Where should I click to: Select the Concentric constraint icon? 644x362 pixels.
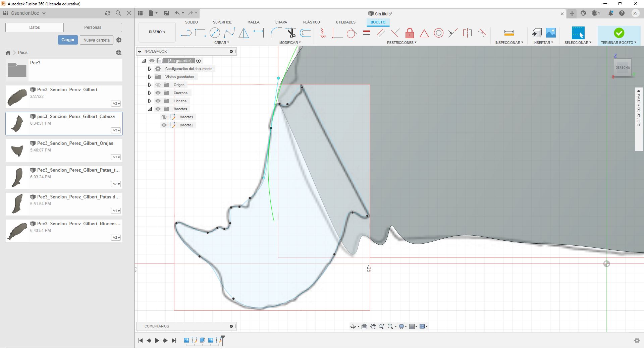pos(438,33)
